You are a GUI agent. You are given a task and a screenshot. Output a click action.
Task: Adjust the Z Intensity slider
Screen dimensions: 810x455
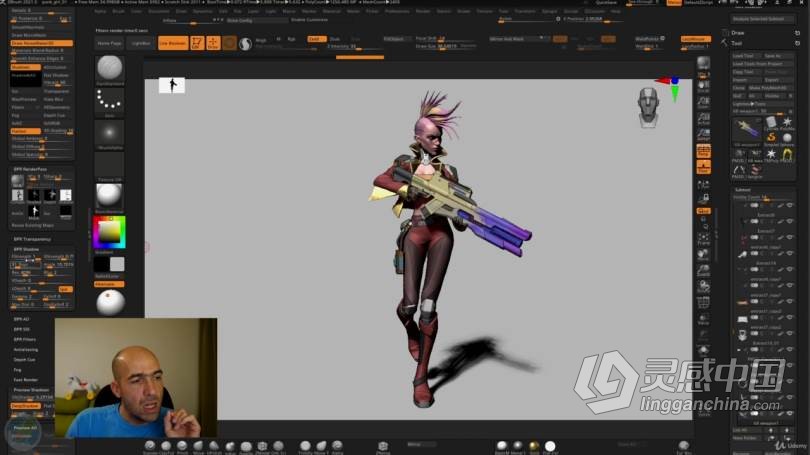point(356,48)
